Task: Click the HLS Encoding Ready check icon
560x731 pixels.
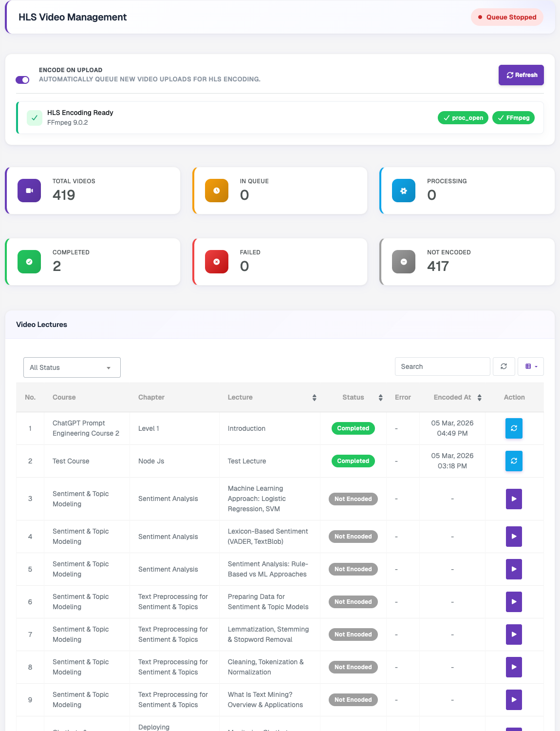Action: coord(35,117)
